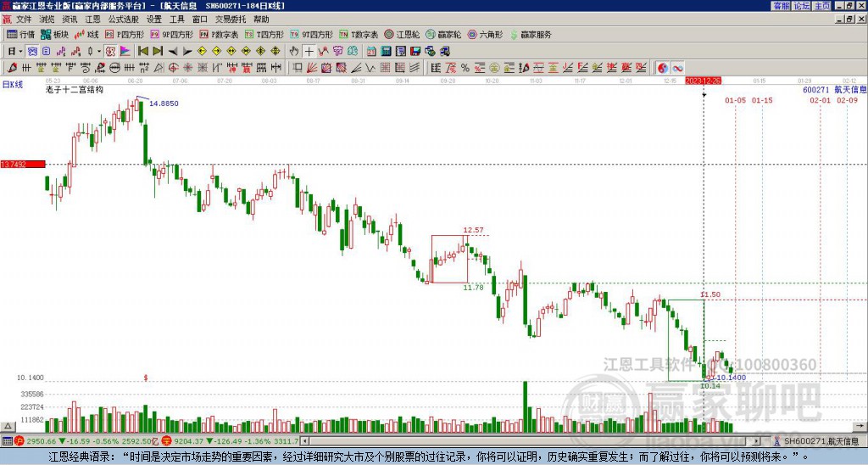Click the first yellow diamond arrow icon
Image resolution: width=868 pixels, height=465 pixels.
[202, 52]
